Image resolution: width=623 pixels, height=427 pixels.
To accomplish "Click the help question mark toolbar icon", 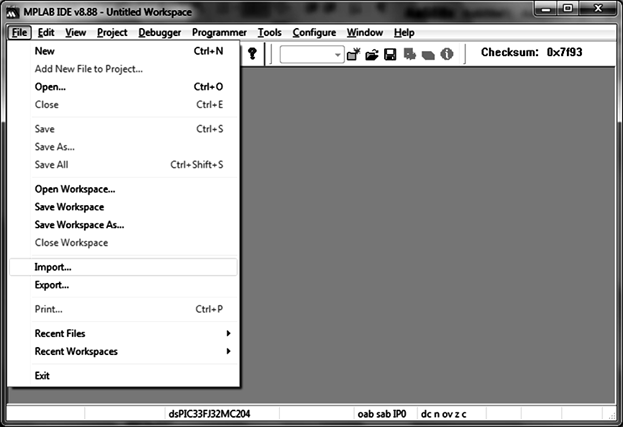I will click(252, 54).
